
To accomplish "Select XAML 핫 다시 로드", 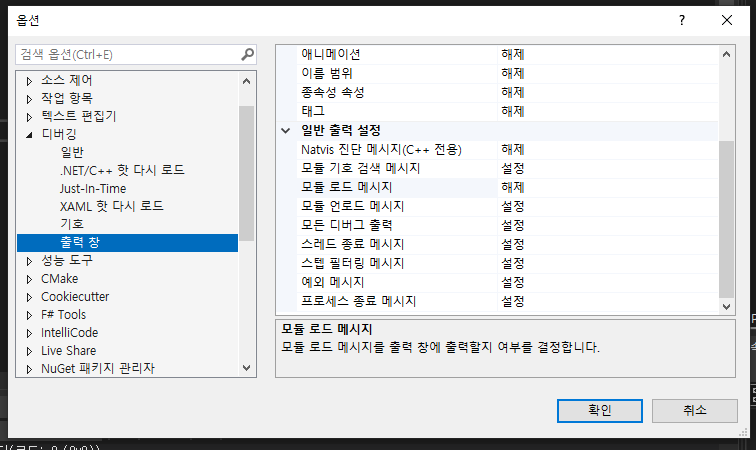I will coord(111,206).
